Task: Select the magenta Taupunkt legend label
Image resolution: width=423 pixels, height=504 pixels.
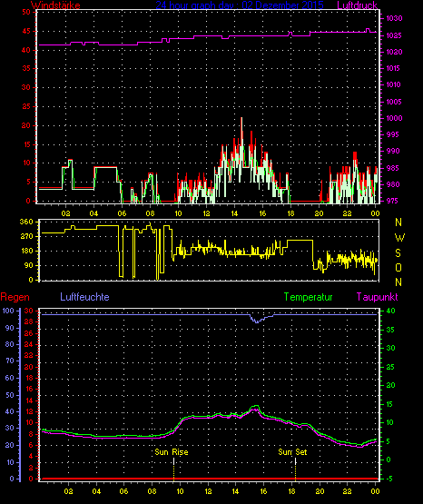Action: [377, 297]
